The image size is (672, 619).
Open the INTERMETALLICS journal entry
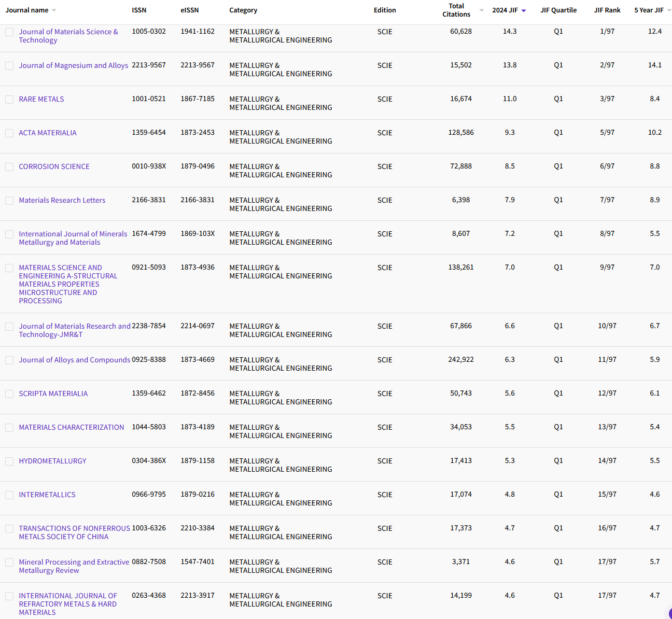[x=47, y=495]
